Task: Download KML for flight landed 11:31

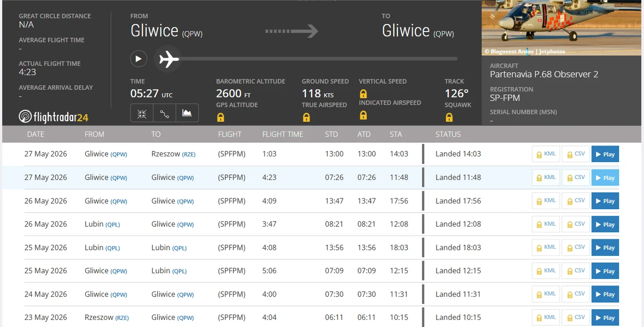Action: [x=546, y=294]
